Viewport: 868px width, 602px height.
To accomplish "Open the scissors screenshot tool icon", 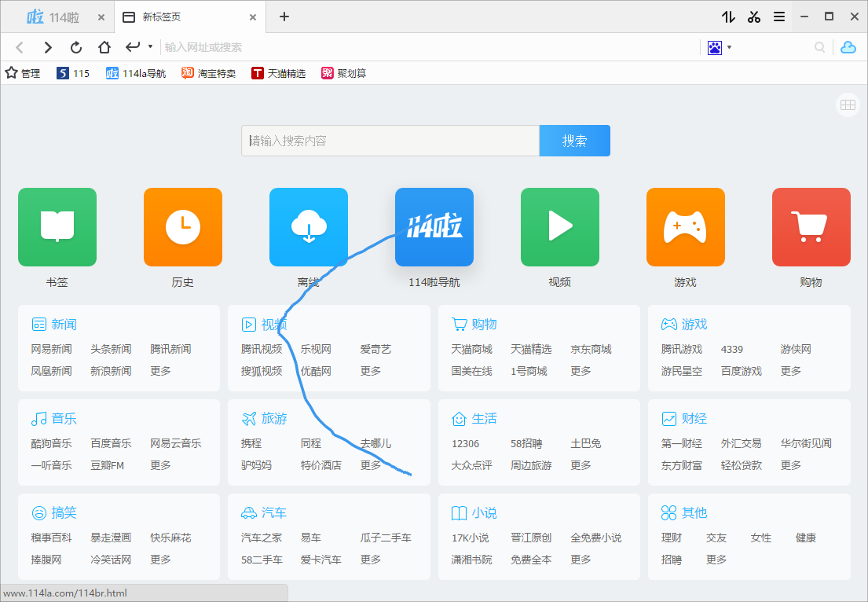I will point(754,17).
